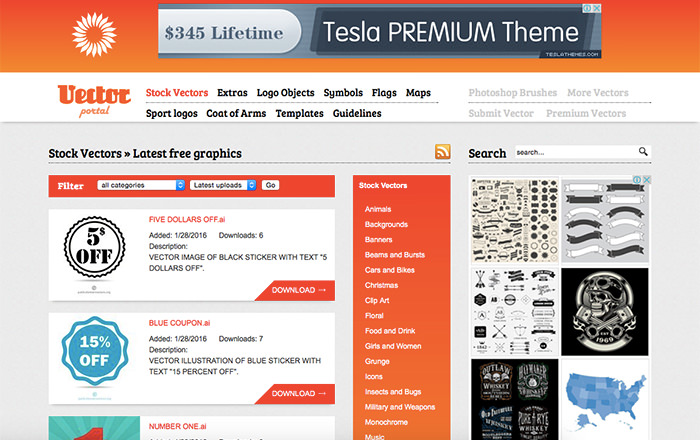Open the ribbon banners ad thumbnail
The image size is (700, 440).
(x=605, y=221)
